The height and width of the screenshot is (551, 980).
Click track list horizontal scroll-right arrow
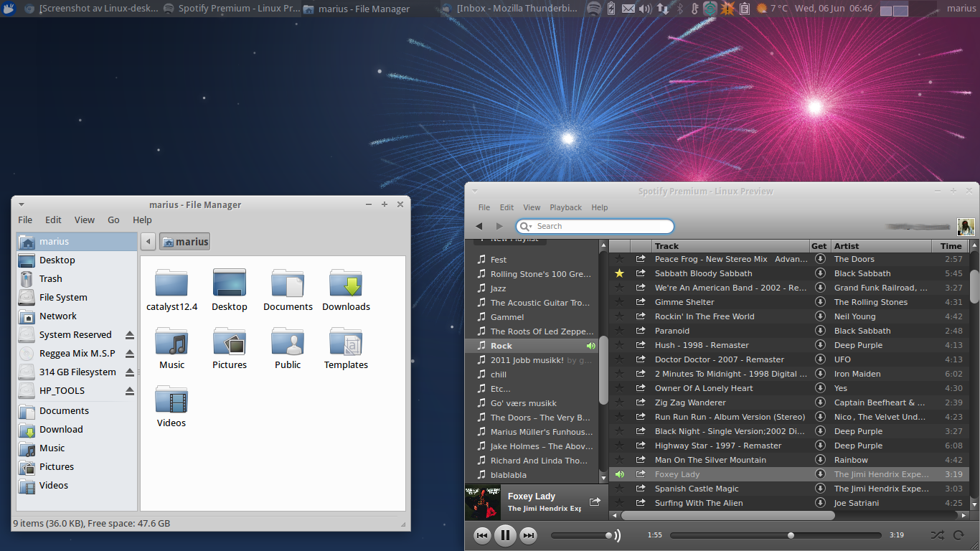(x=963, y=515)
